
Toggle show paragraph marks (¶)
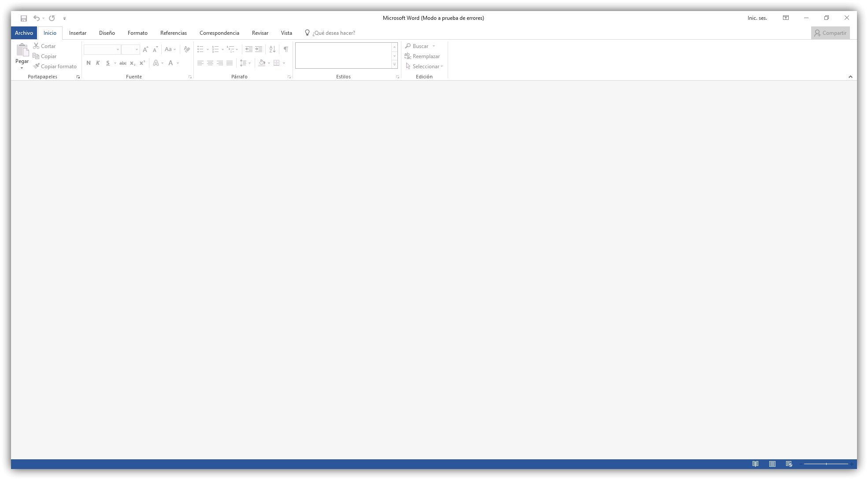click(x=286, y=49)
